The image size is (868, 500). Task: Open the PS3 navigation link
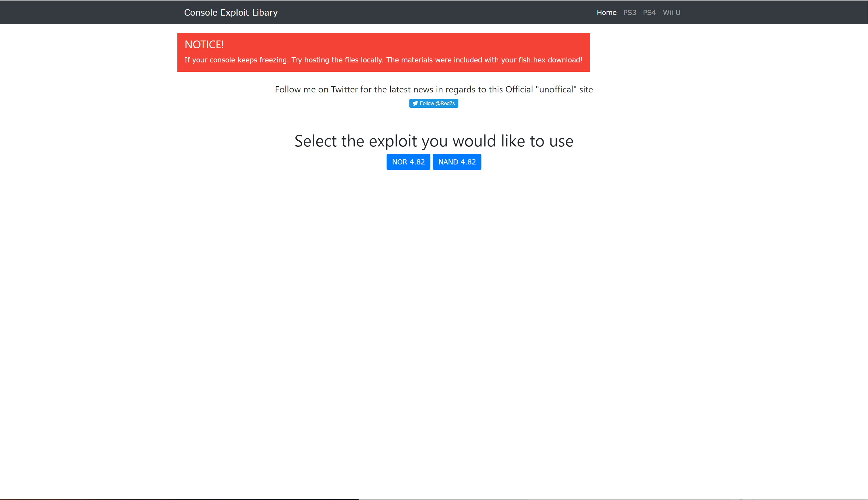click(629, 13)
